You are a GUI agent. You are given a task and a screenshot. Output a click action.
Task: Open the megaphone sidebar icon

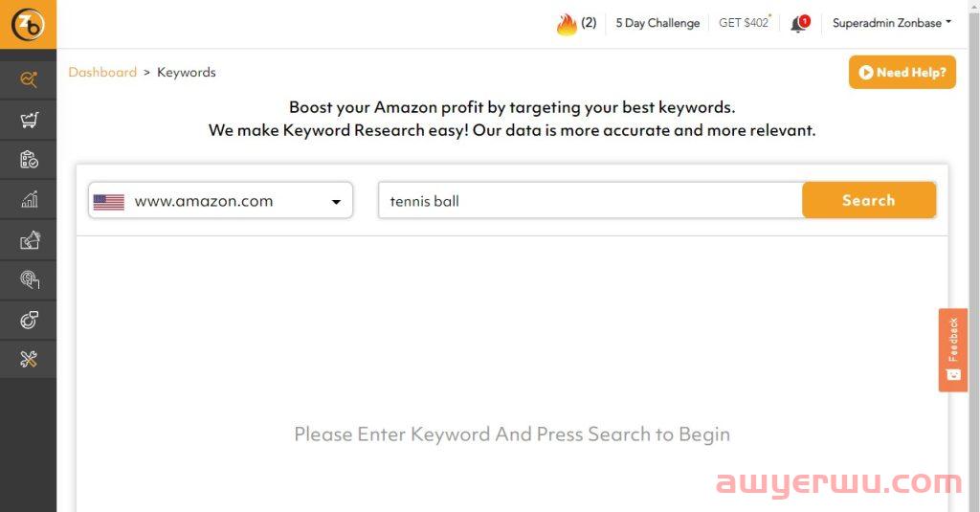coord(30,239)
